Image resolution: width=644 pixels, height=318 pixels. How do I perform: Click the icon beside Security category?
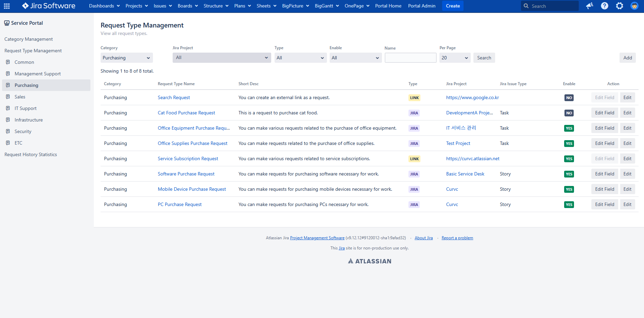point(8,131)
